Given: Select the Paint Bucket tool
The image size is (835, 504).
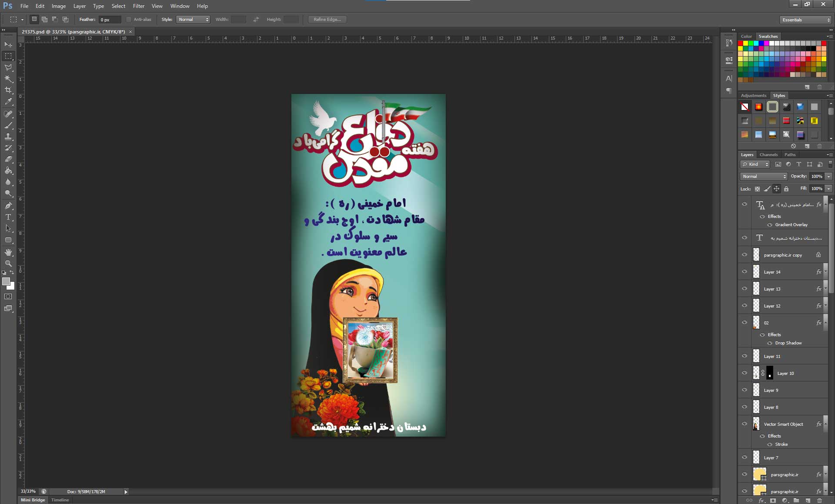Looking at the screenshot, I should pyautogui.click(x=8, y=170).
